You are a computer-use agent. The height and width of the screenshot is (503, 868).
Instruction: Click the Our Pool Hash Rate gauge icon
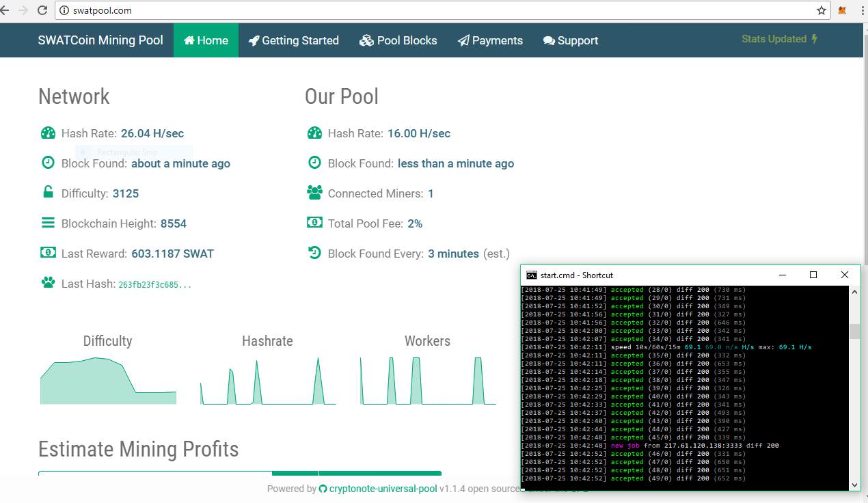314,133
